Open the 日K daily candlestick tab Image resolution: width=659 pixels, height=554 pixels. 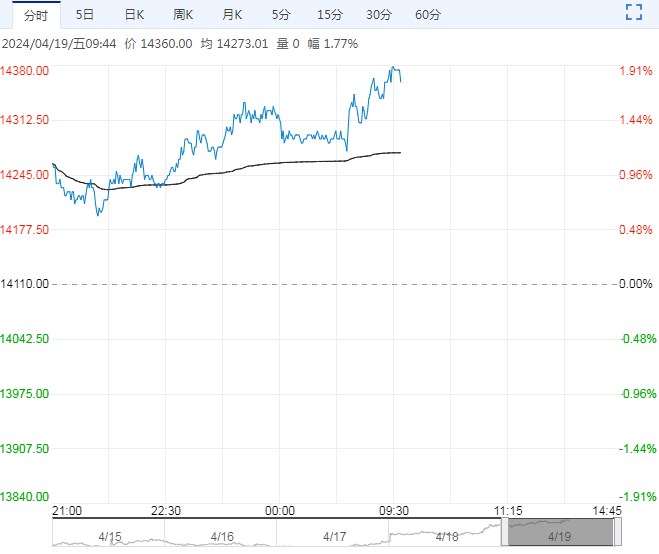click(134, 14)
